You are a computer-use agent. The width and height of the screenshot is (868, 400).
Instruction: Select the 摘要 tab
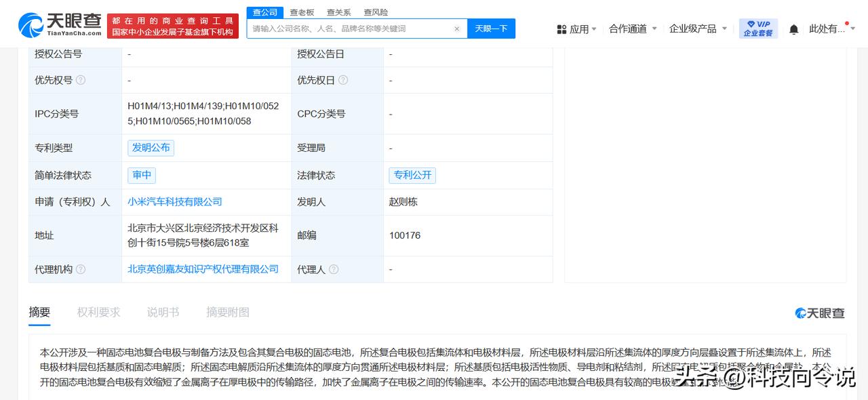click(39, 313)
